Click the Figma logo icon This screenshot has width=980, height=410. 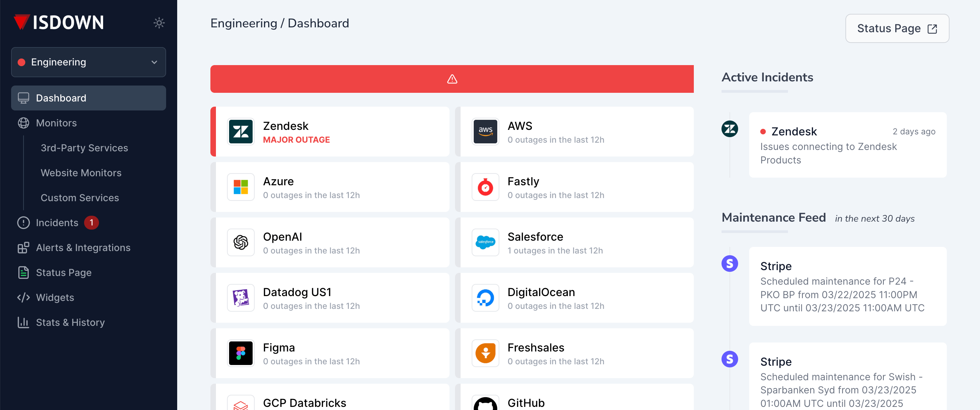point(241,353)
